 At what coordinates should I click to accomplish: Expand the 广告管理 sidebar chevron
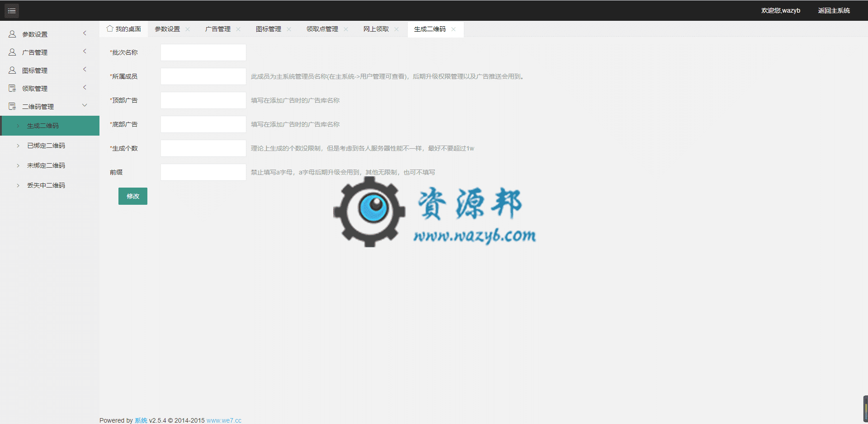coord(85,51)
